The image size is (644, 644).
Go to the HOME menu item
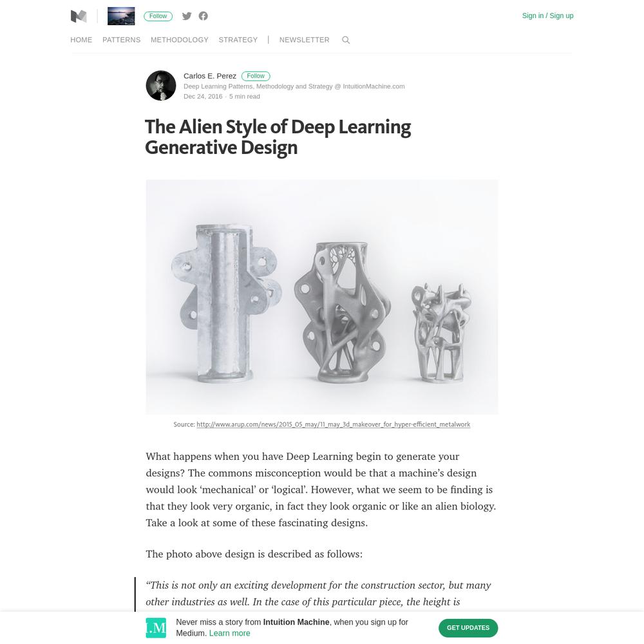click(81, 40)
